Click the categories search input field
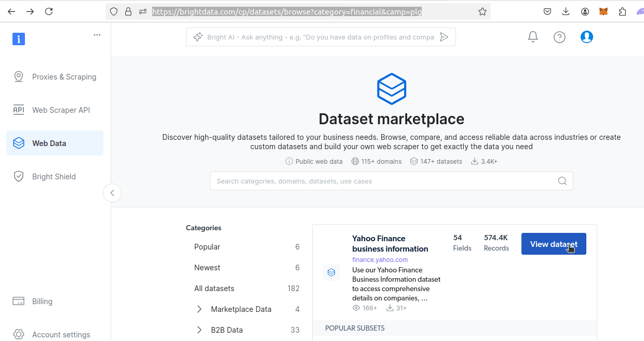The width and height of the screenshot is (644, 341). click(364, 181)
